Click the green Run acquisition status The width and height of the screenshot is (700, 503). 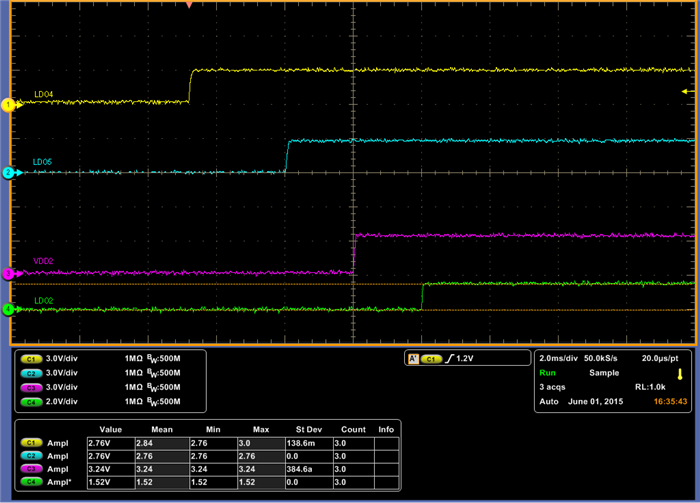(547, 372)
